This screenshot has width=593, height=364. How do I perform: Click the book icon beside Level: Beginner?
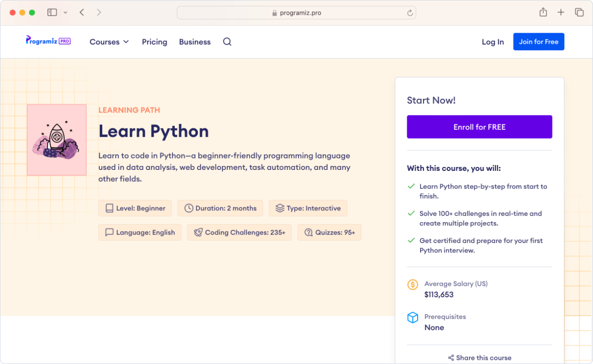tap(109, 208)
